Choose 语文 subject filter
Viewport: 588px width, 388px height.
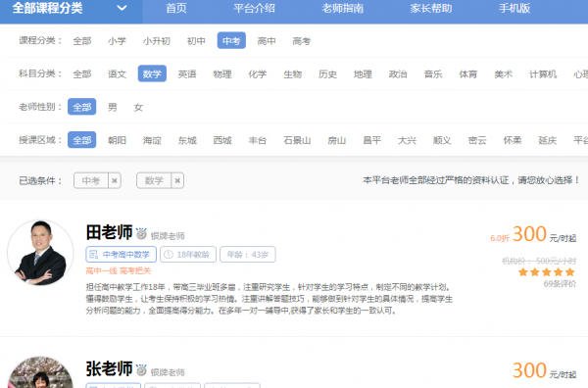117,73
